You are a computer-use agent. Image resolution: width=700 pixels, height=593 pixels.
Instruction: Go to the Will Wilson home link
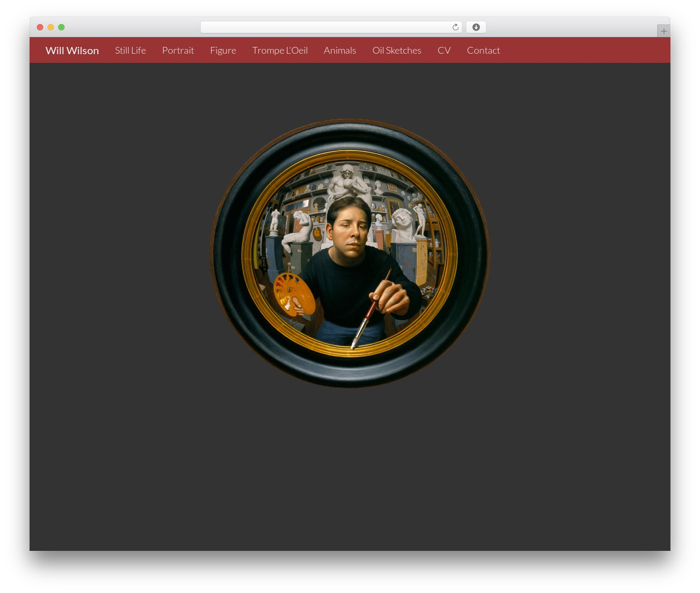[72, 50]
